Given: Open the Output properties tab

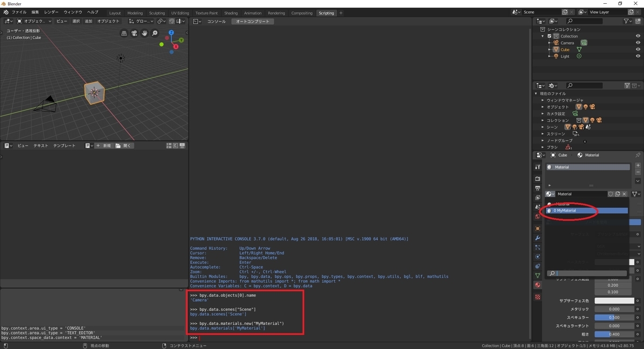Looking at the screenshot, I should 538,188.
